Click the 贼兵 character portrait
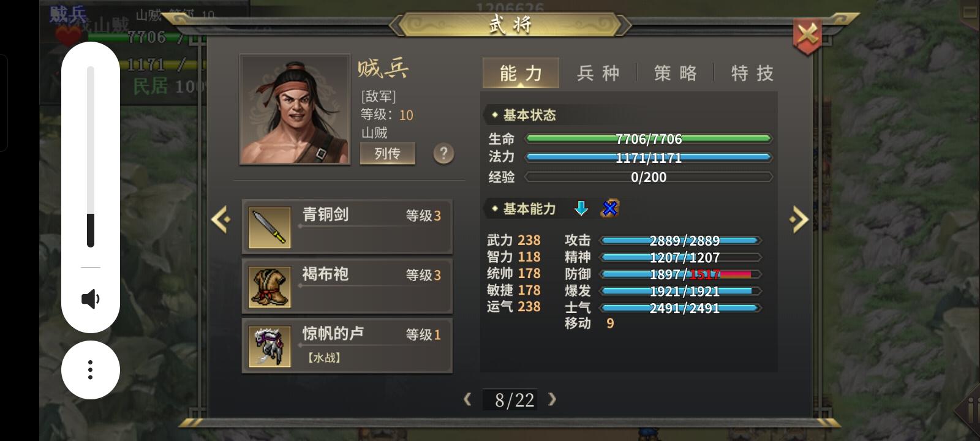This screenshot has height=441, width=980. [x=295, y=110]
